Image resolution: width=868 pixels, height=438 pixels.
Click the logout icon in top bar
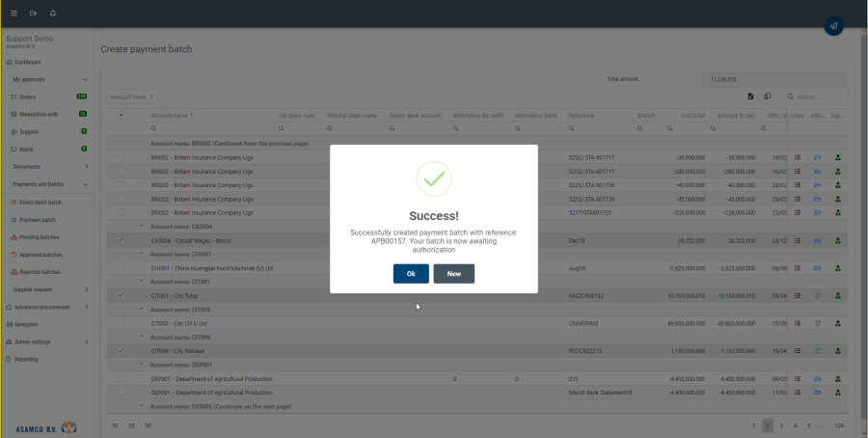(x=34, y=14)
